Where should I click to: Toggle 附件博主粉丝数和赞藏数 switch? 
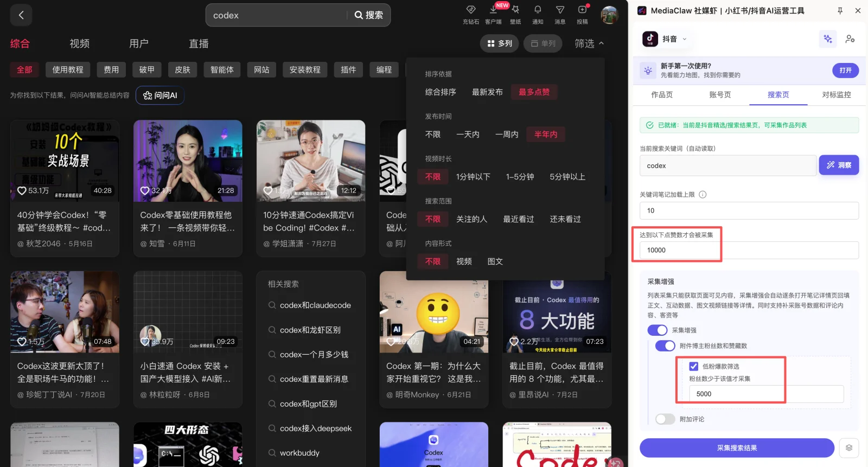[665, 346]
